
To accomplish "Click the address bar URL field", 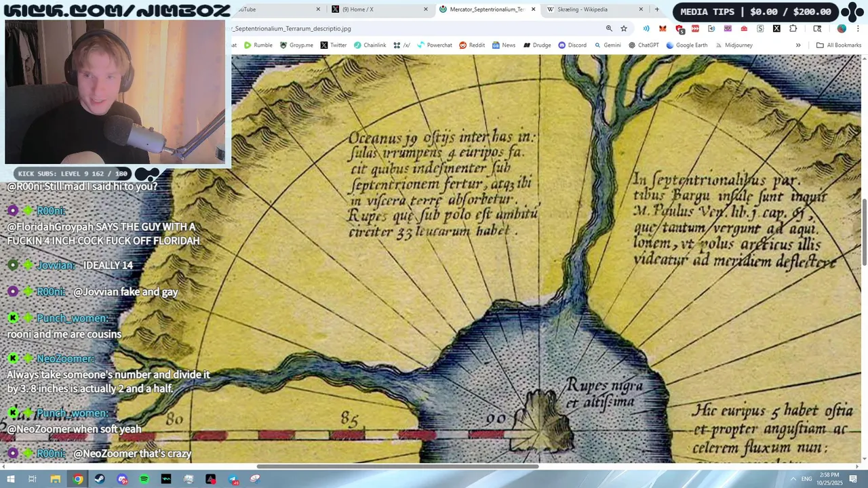I will pyautogui.click(x=414, y=28).
